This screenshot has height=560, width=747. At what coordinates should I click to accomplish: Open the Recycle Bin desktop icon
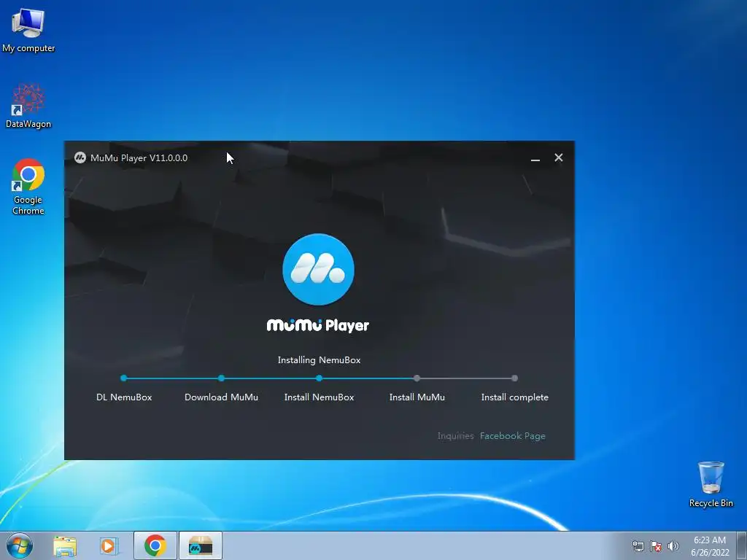711,484
